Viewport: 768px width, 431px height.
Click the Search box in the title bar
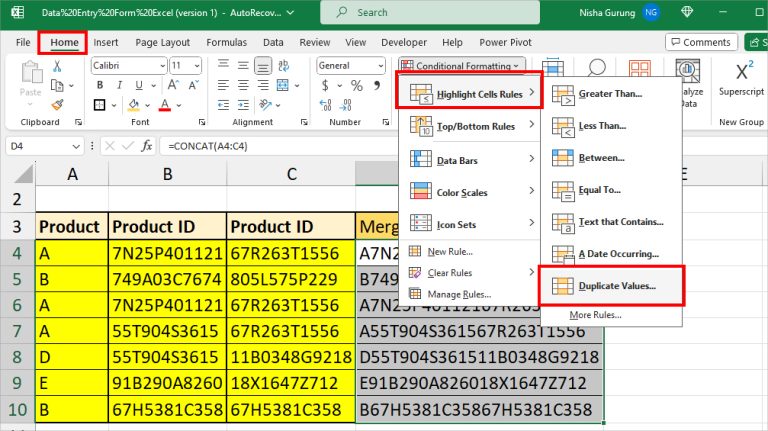coord(430,13)
